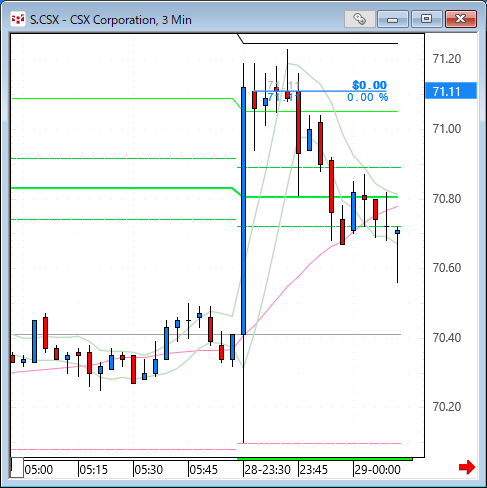Click the 70.60 price axis label
This screenshot has width=487, height=488.
(447, 268)
